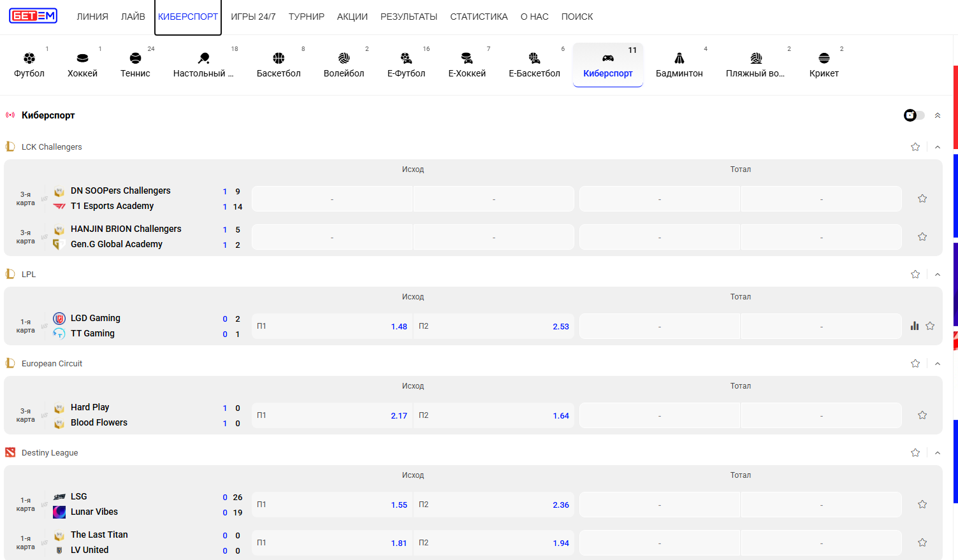Favorite the European Circuit league
The image size is (958, 560).
click(915, 364)
